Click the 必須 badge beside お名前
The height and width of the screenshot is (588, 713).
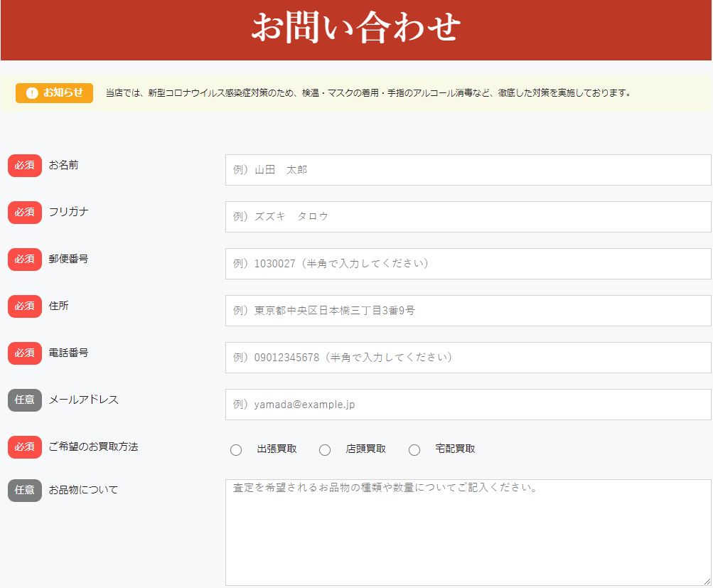(25, 166)
